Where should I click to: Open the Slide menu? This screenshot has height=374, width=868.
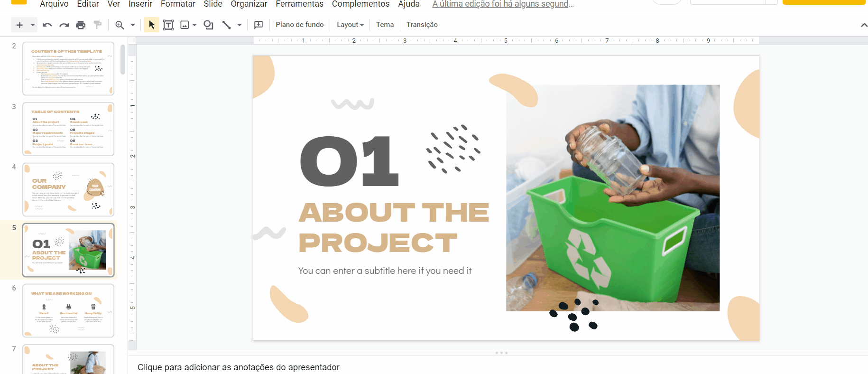pos(213,4)
